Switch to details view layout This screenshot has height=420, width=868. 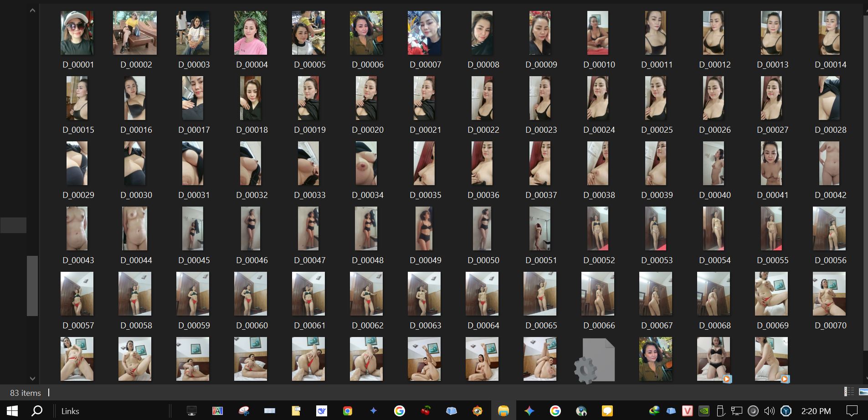click(x=849, y=392)
